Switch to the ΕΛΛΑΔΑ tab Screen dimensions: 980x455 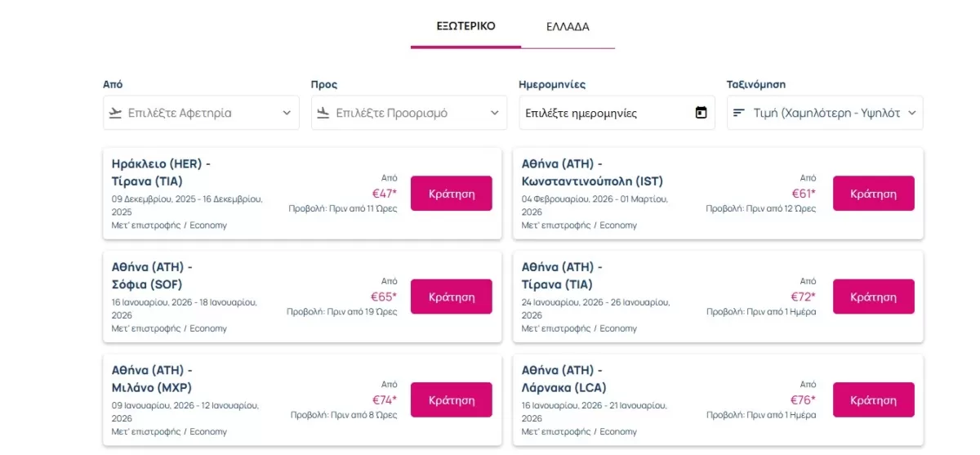[x=568, y=26]
